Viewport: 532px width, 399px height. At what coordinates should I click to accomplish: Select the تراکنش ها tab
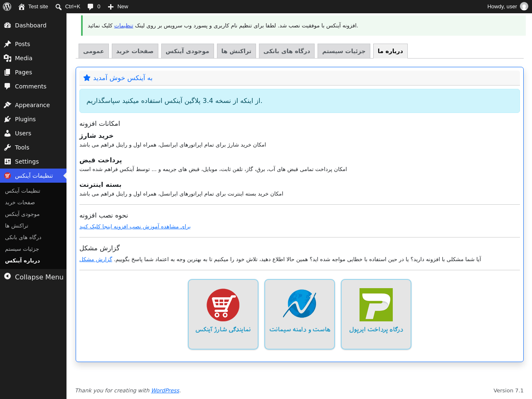click(236, 51)
